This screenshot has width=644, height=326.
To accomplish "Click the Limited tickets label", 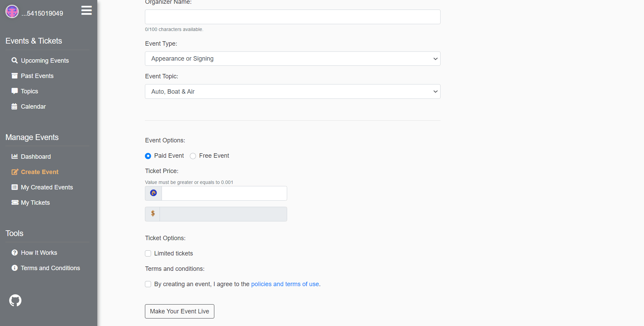I will coord(174,253).
